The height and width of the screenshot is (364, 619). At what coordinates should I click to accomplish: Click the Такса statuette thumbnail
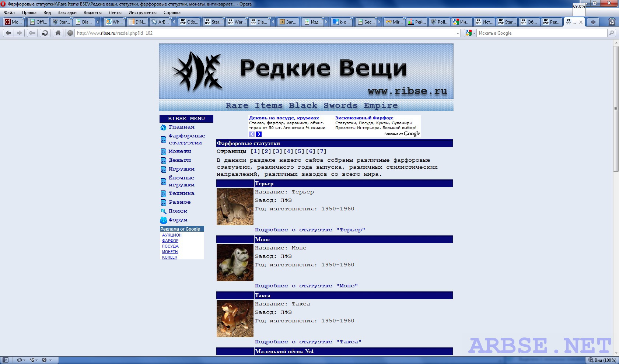coord(235,319)
